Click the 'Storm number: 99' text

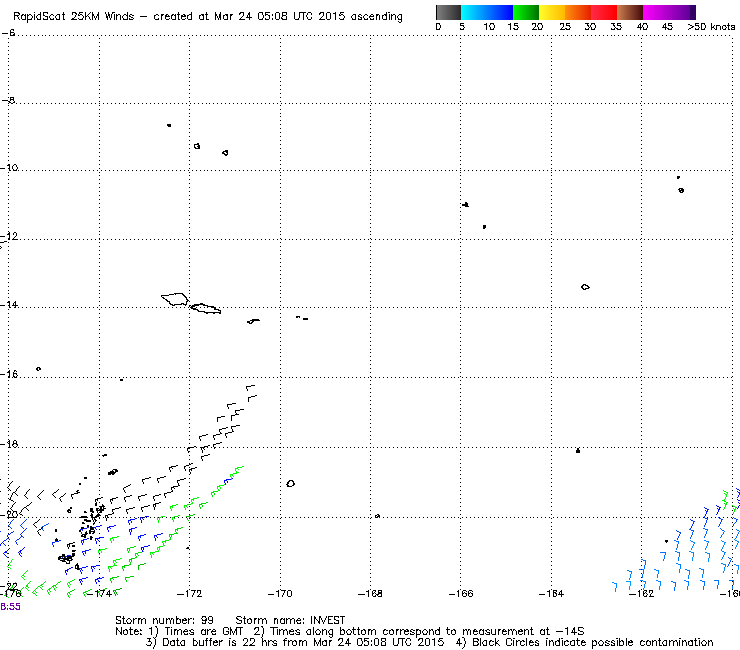click(x=164, y=620)
